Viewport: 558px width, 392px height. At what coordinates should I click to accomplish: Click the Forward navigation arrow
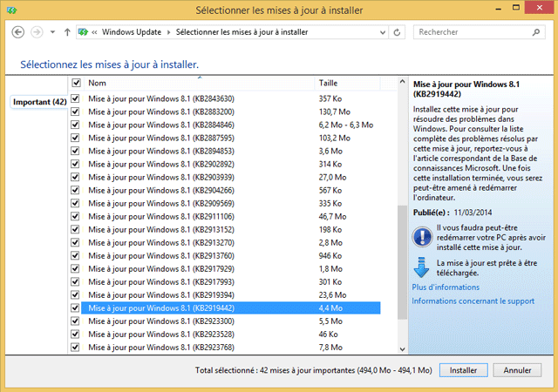(37, 32)
